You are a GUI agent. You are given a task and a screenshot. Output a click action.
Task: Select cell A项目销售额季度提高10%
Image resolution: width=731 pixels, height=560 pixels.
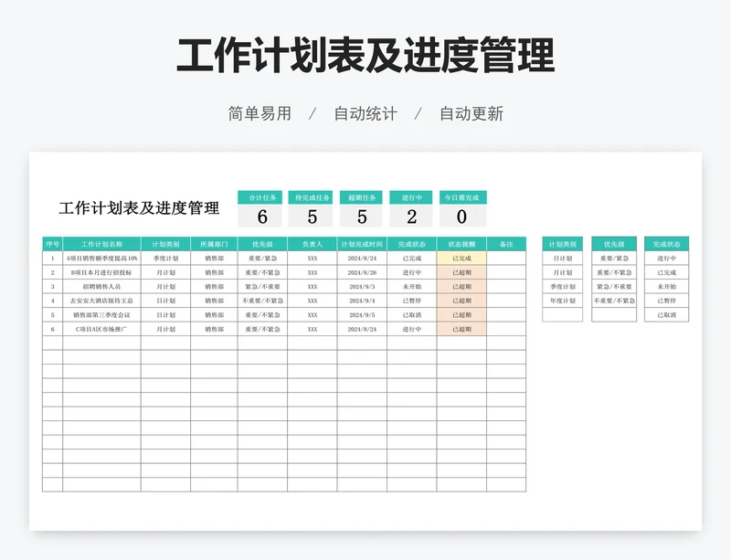click(x=101, y=259)
